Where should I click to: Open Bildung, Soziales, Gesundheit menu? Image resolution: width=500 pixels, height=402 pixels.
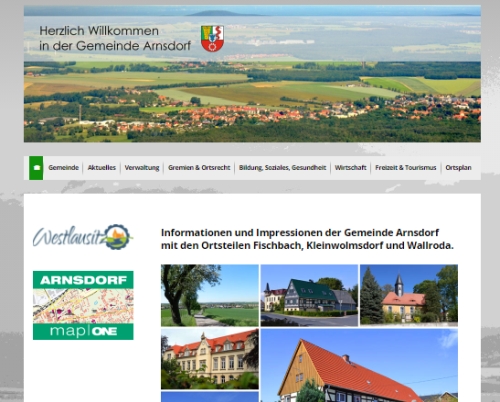282,168
